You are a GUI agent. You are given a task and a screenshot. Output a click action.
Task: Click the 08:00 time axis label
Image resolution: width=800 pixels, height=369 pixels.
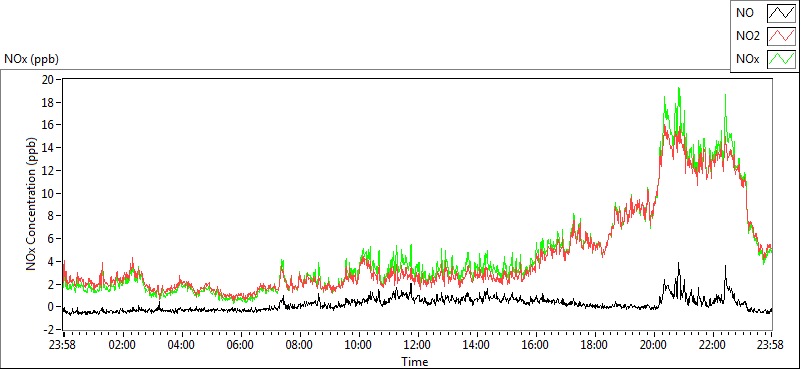[x=299, y=344]
